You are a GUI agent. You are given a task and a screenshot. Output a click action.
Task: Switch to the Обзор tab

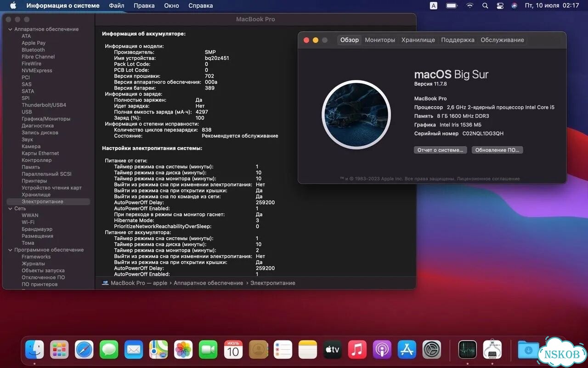point(349,40)
